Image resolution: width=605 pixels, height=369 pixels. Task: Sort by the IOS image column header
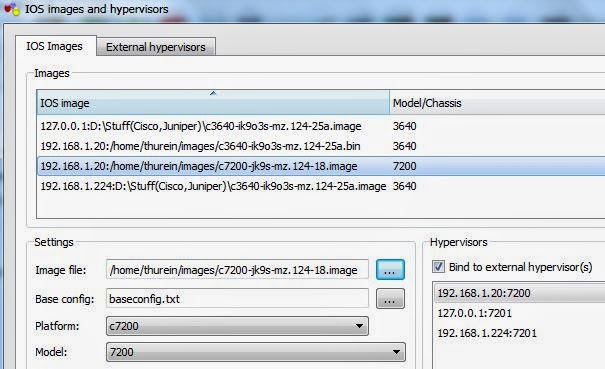213,103
